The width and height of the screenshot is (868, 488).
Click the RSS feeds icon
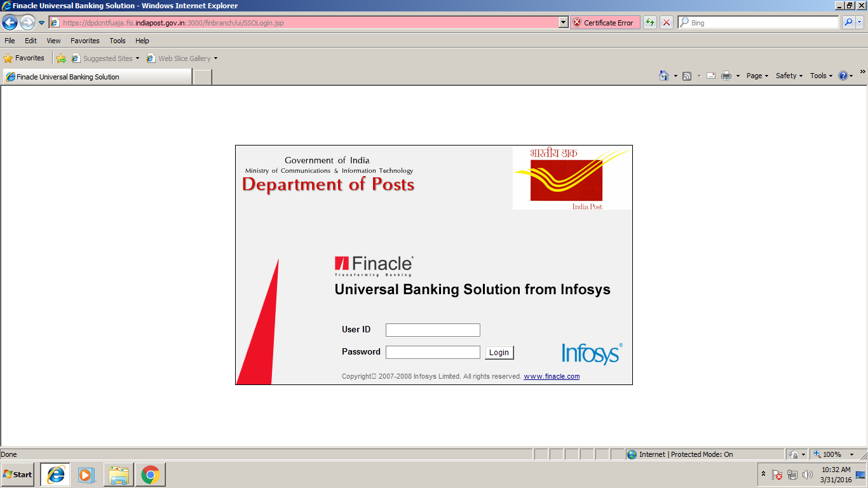tap(686, 75)
